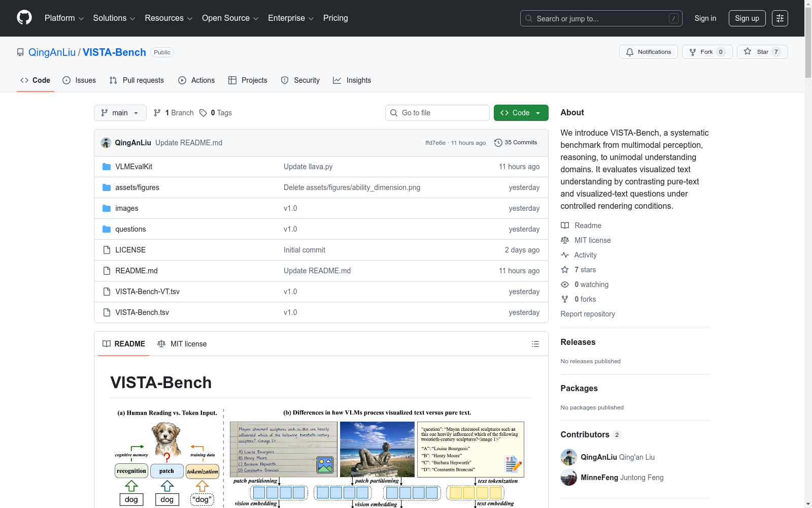
Task: Click QingAnLiu avatar in commit row
Action: (106, 143)
